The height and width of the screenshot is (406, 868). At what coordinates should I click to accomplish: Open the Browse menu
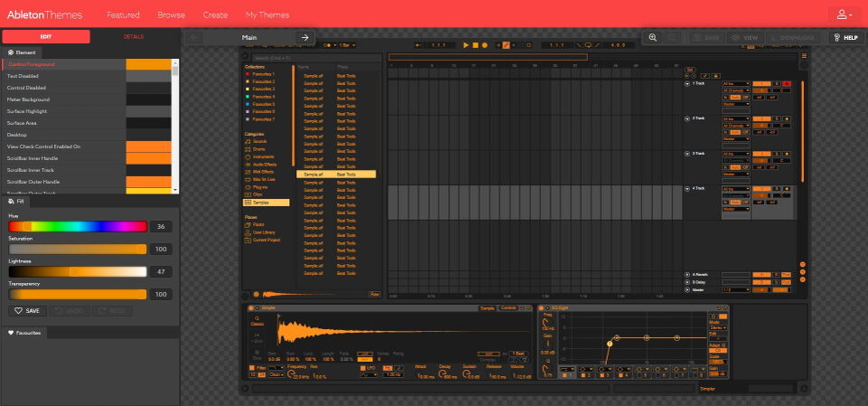171,15
